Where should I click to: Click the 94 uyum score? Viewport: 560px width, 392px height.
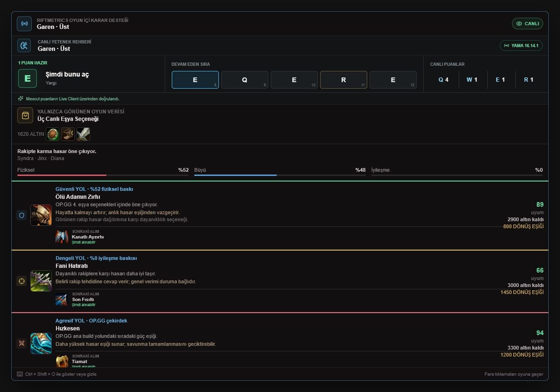pyautogui.click(x=540, y=333)
